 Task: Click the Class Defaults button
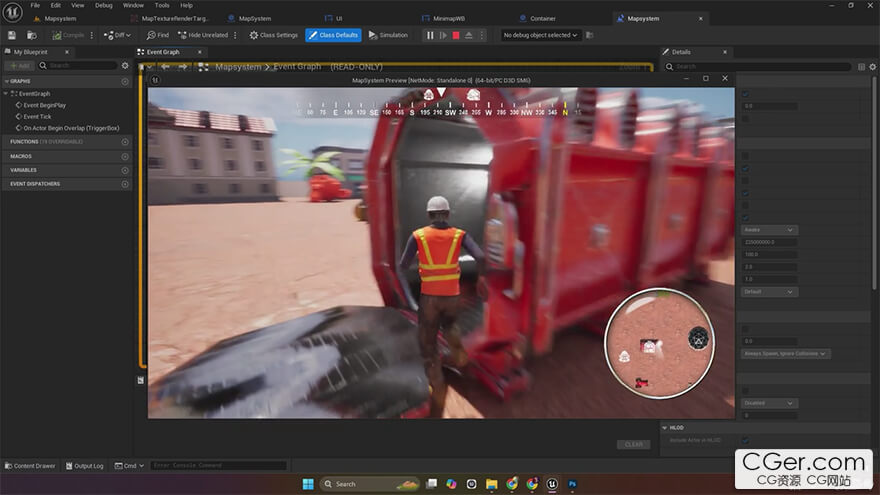pos(333,35)
